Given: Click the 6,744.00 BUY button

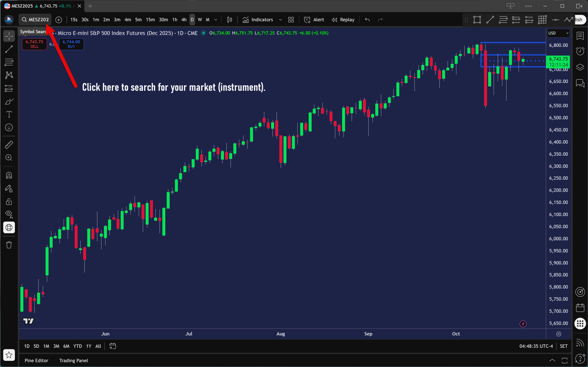Looking at the screenshot, I should tap(71, 44).
